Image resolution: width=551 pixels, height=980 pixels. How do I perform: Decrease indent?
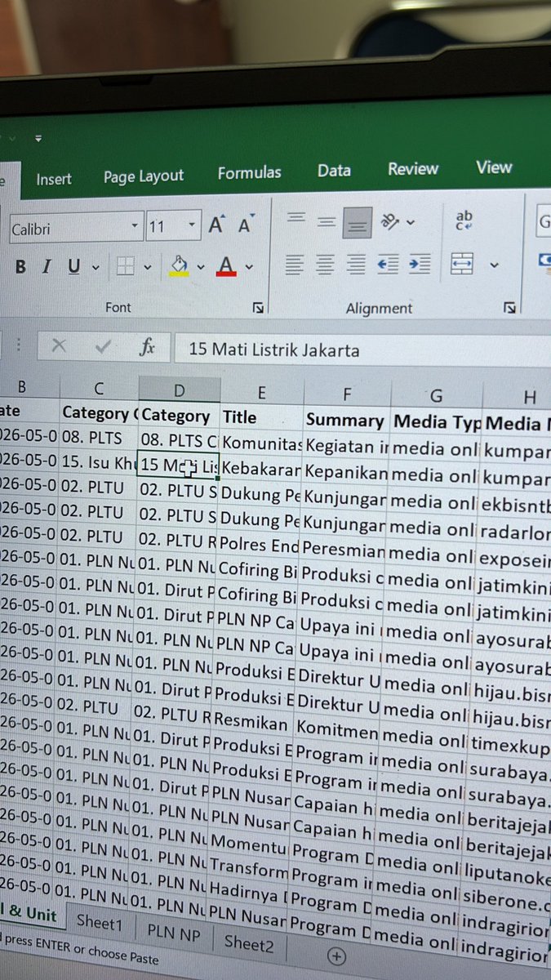click(x=388, y=264)
